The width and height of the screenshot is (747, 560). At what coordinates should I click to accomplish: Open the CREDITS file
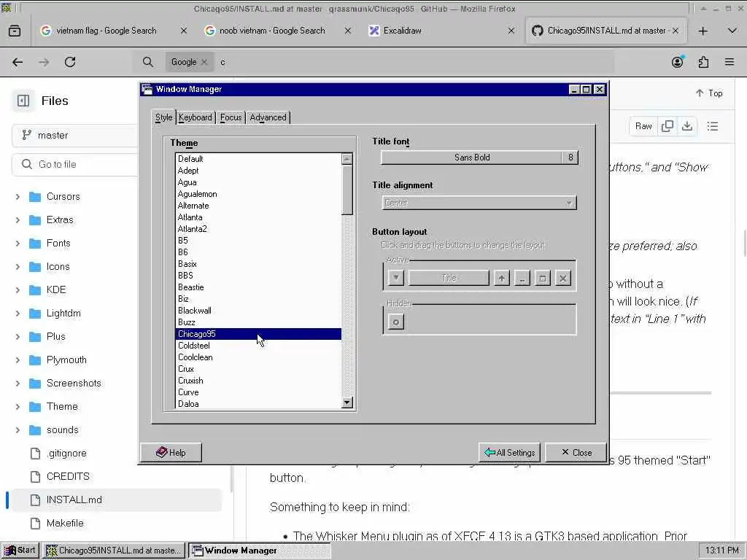point(68,477)
